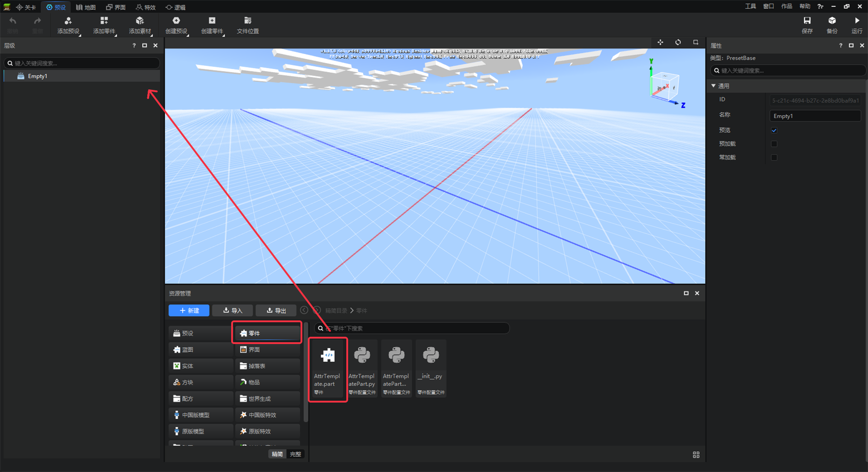The image size is (868, 472).
Task: Click 创建预设 toolbar icon
Action: pos(176,21)
